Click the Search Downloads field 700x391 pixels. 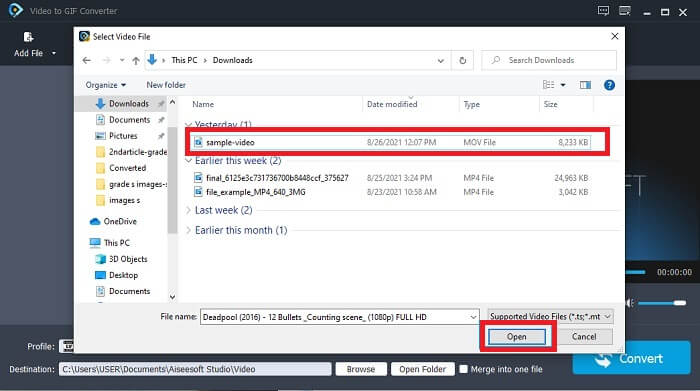[x=549, y=60]
